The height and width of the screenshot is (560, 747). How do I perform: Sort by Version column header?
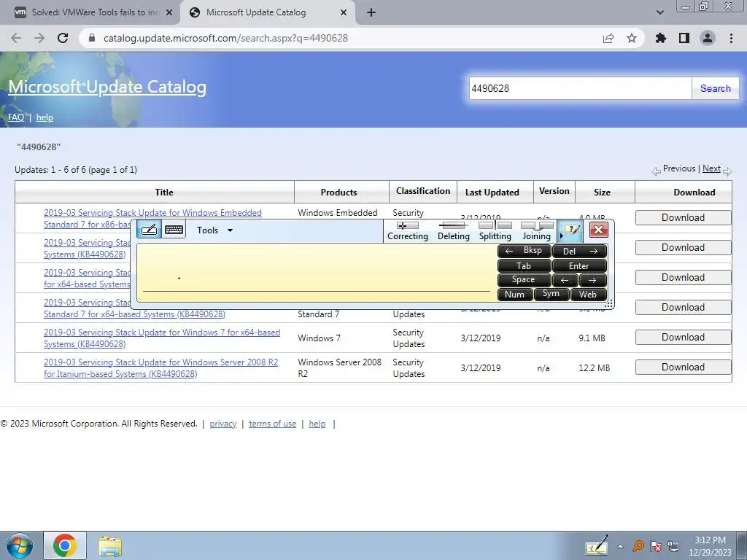(554, 191)
